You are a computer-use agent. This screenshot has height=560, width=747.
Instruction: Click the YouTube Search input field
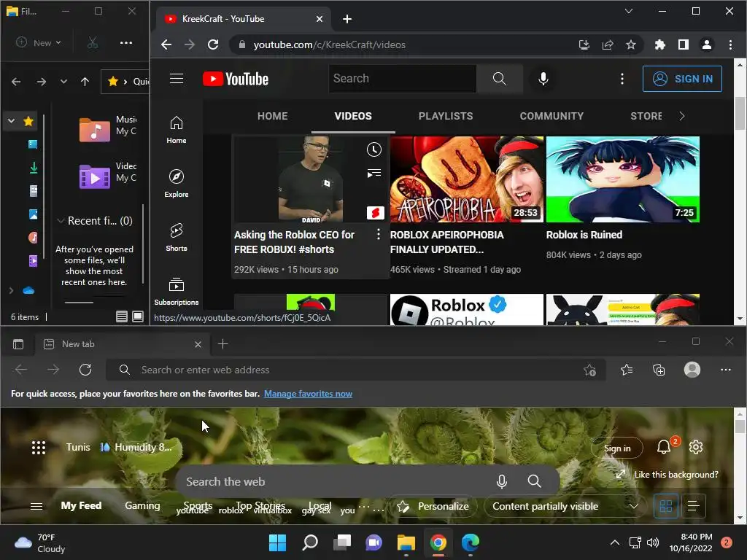pyautogui.click(x=403, y=79)
